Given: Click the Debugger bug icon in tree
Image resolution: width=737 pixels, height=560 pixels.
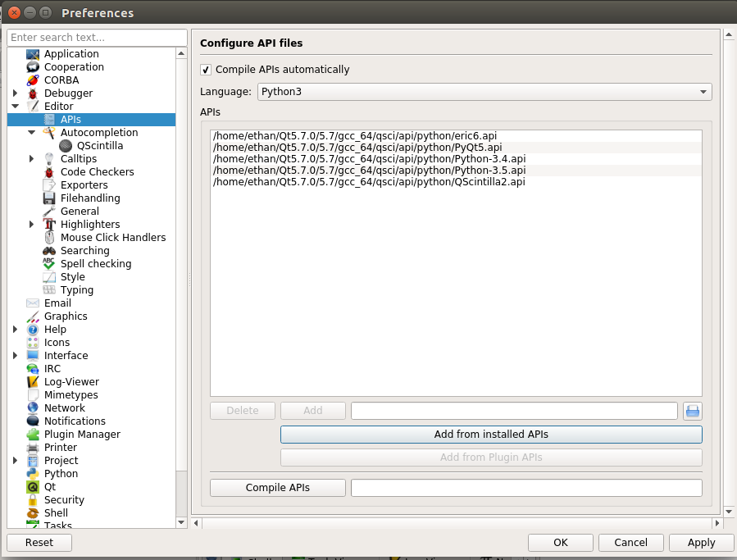Looking at the screenshot, I should click(x=33, y=93).
